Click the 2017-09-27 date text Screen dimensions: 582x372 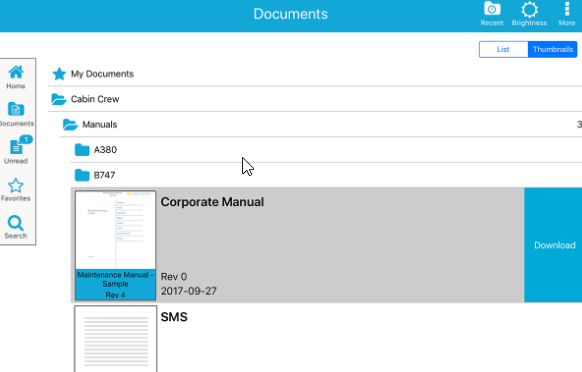(x=189, y=291)
